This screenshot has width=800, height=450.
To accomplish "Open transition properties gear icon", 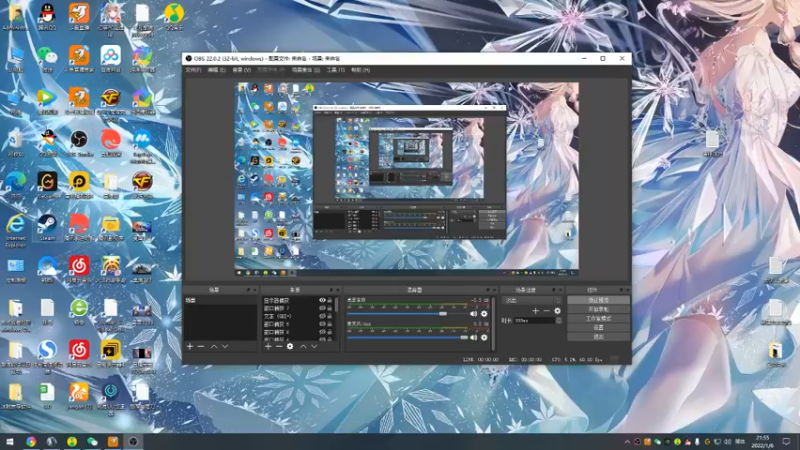I will pos(557,311).
